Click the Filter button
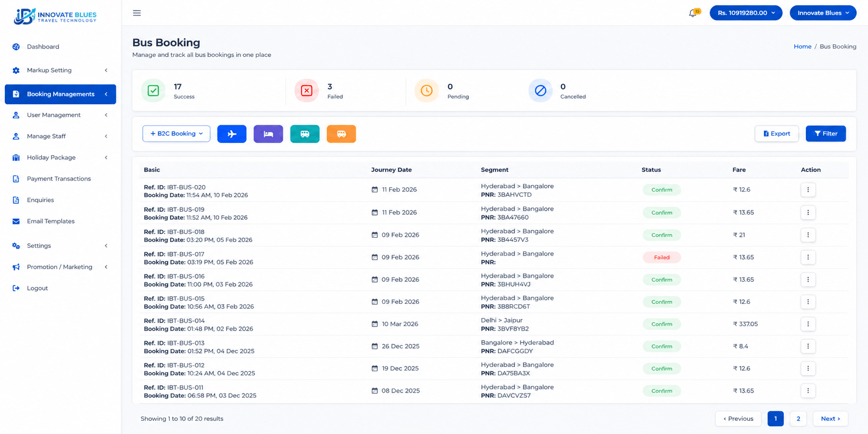Image resolution: width=868 pixels, height=434 pixels. tap(825, 134)
